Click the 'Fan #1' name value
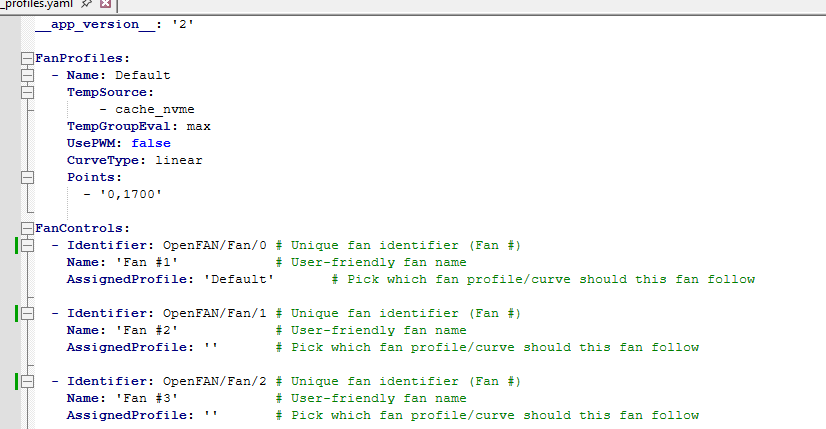The height and width of the screenshot is (429, 826). coord(146,262)
